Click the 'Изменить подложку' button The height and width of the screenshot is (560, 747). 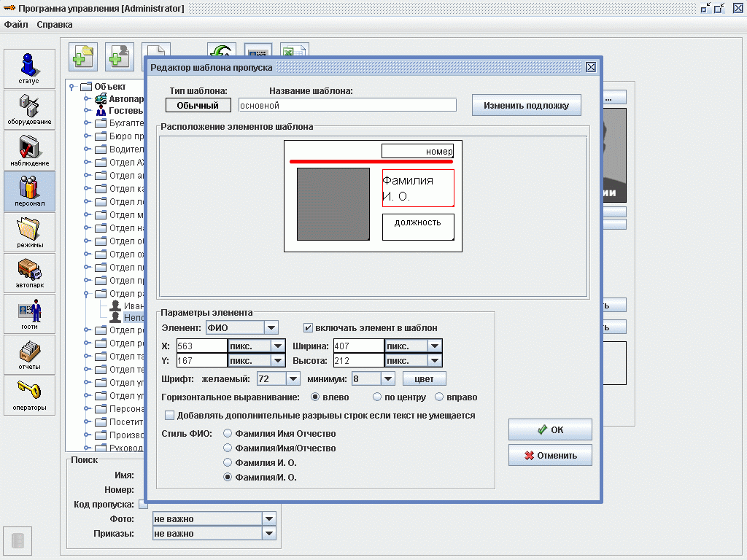[526, 105]
